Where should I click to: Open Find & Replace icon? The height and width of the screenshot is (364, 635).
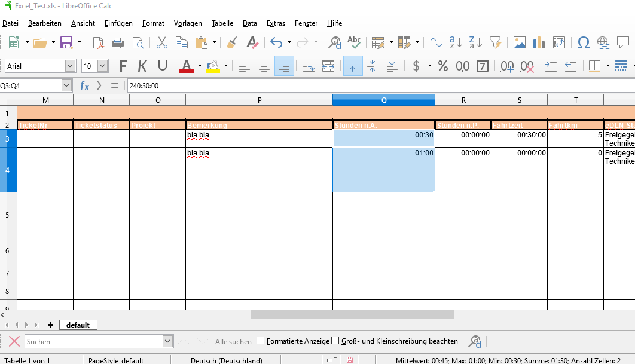pos(334,42)
